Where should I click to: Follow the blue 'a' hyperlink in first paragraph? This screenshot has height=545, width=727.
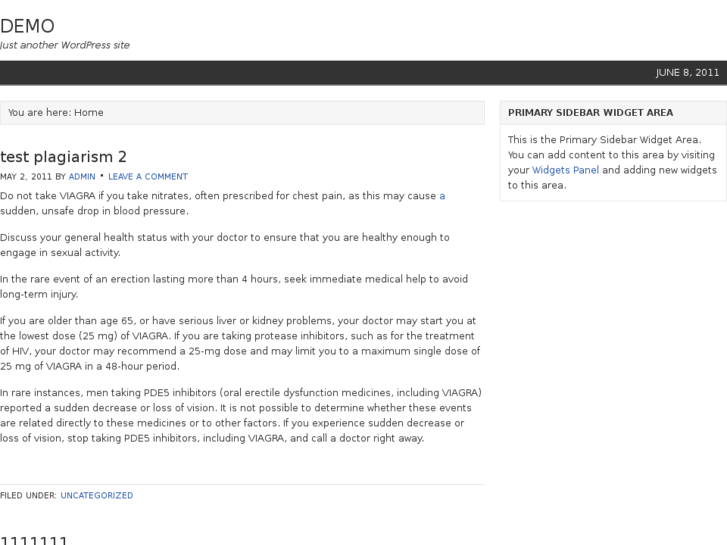click(x=442, y=196)
